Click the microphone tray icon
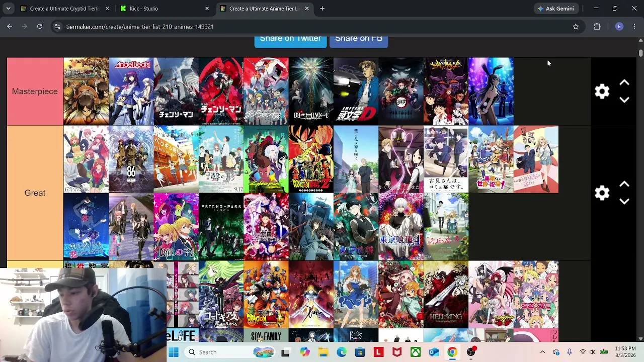The width and height of the screenshot is (644, 362). [x=569, y=352]
